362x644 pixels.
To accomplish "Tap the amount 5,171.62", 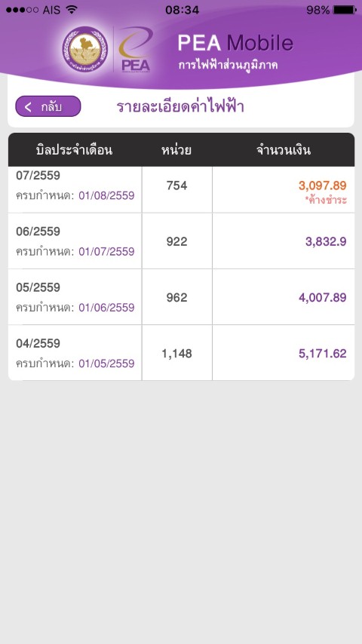I will 323,354.
